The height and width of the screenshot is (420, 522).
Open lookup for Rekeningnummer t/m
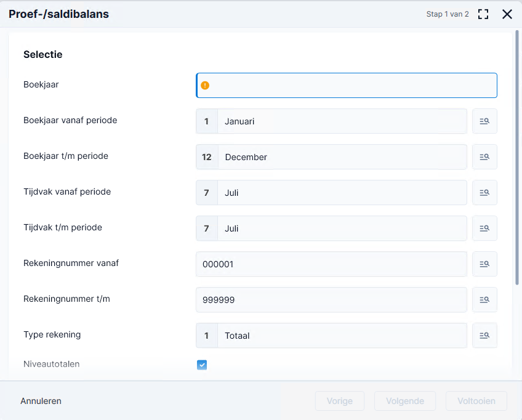click(x=484, y=300)
